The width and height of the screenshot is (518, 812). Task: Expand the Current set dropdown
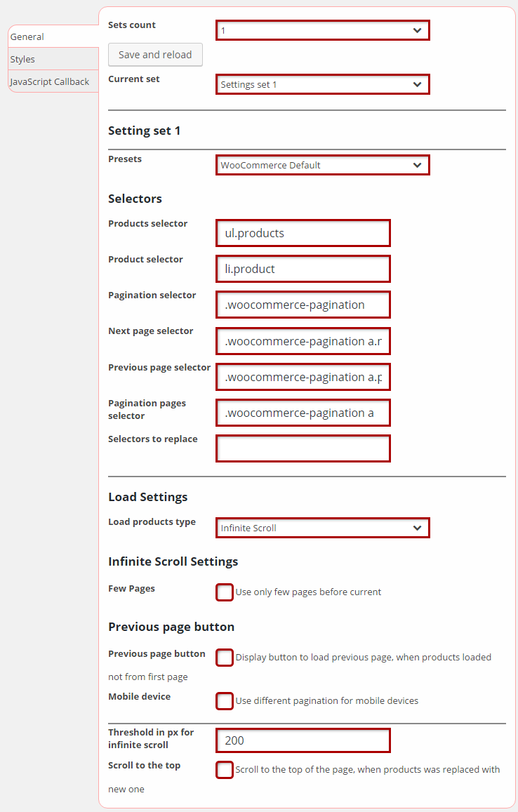(x=322, y=84)
